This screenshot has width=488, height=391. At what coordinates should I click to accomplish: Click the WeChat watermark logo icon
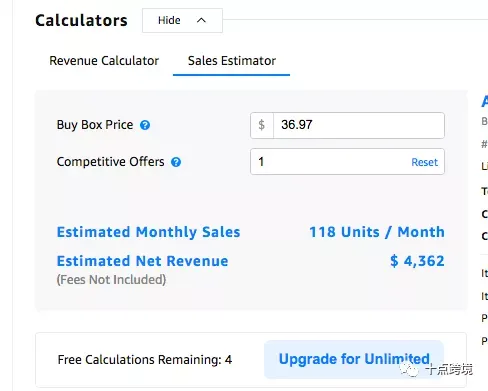point(409,369)
